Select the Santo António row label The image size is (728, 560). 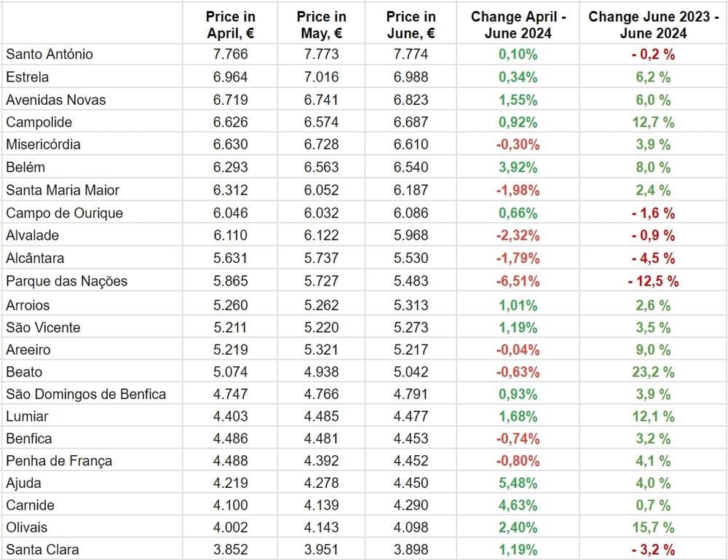[50, 54]
